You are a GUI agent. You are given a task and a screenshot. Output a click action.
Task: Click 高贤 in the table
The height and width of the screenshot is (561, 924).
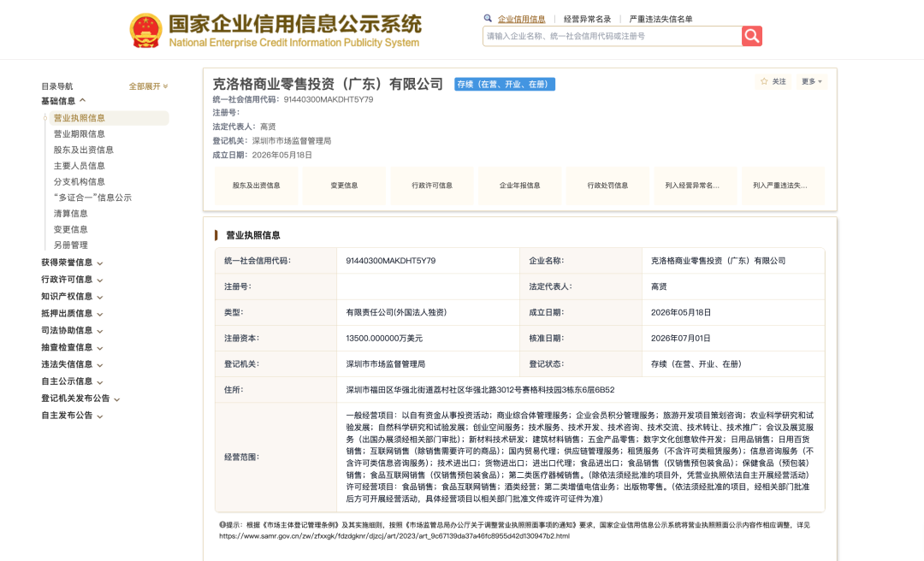pos(659,286)
